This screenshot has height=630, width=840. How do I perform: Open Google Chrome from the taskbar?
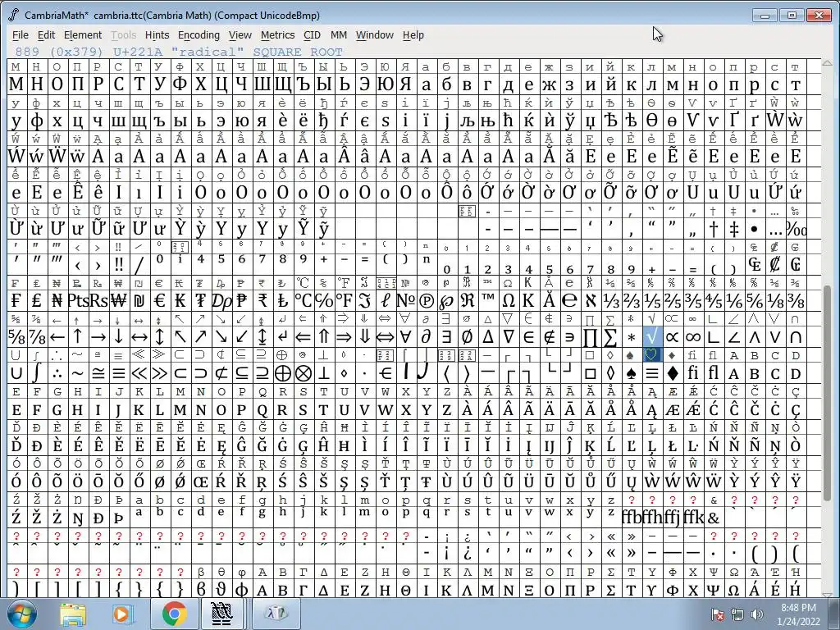click(174, 614)
